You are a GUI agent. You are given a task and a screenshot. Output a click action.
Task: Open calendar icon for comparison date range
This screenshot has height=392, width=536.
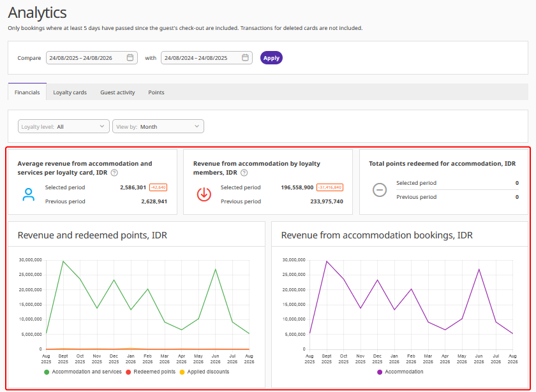tap(245, 58)
